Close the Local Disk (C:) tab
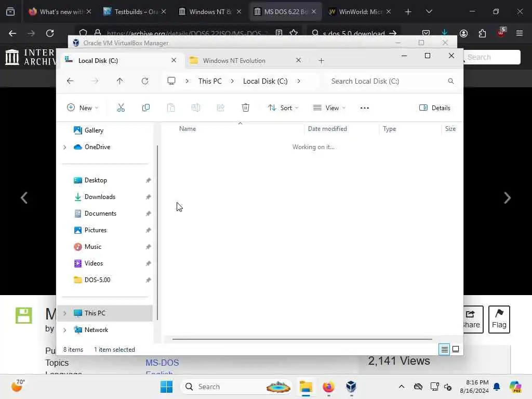The width and height of the screenshot is (532, 399). (x=174, y=60)
